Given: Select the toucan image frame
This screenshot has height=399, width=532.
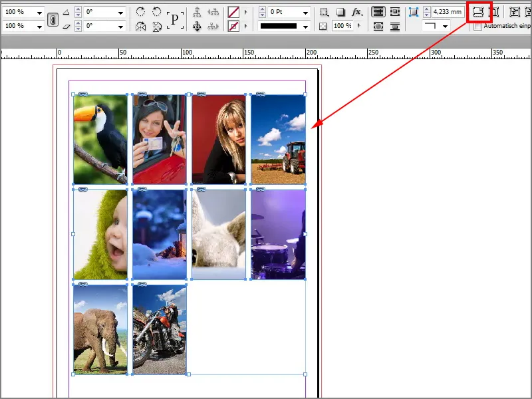Looking at the screenshot, I should point(100,140).
